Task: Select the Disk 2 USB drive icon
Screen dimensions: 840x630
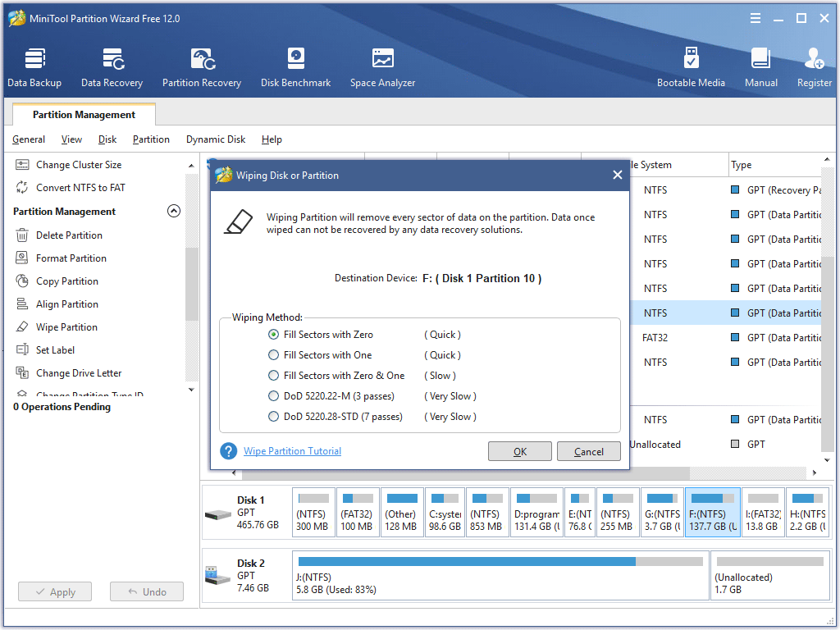Action: pyautogui.click(x=217, y=576)
